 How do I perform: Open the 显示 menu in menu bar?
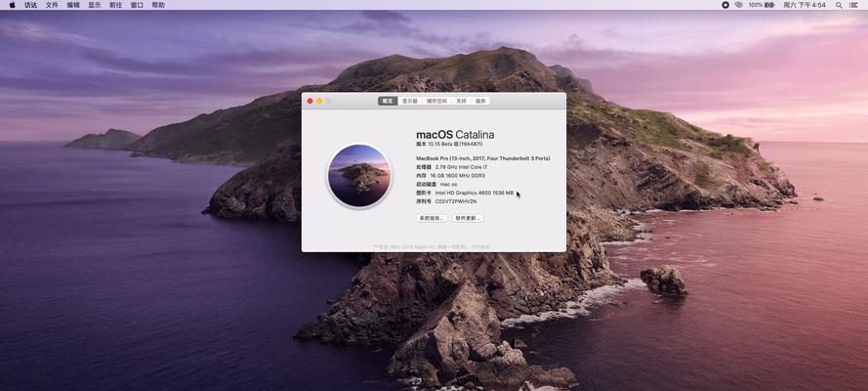[x=95, y=5]
